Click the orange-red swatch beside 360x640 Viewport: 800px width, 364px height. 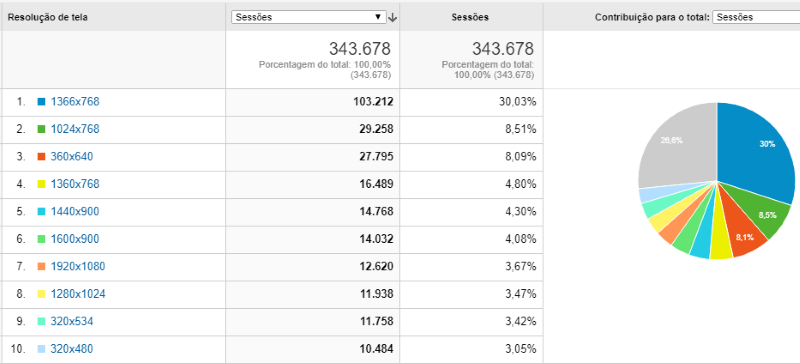[x=41, y=157]
